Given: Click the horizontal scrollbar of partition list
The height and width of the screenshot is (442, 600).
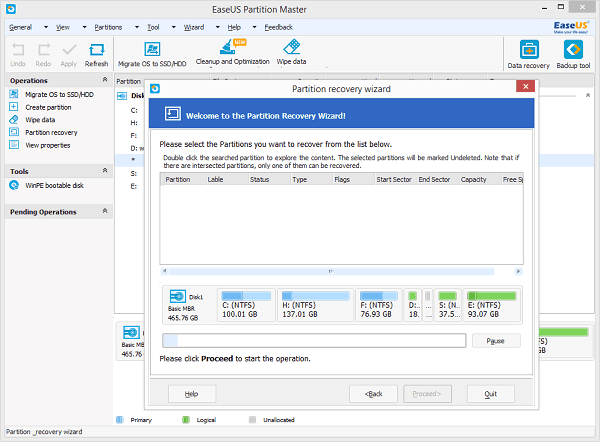Looking at the screenshot, I should [331, 271].
